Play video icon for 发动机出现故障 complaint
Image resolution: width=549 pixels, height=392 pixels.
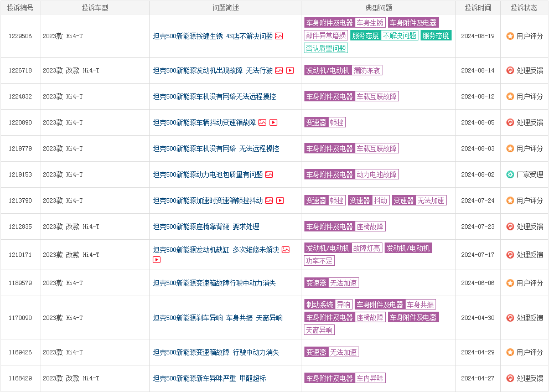point(290,70)
